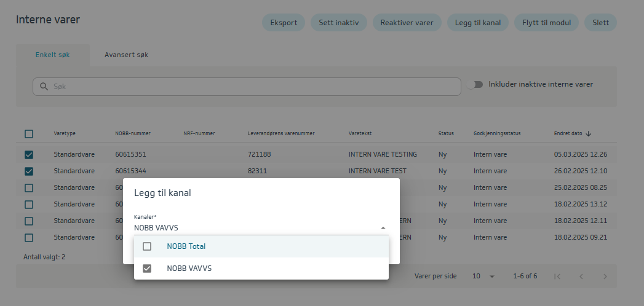Image resolution: width=644 pixels, height=306 pixels.
Task: Click the Endret dato sort arrow
Action: pyautogui.click(x=588, y=133)
